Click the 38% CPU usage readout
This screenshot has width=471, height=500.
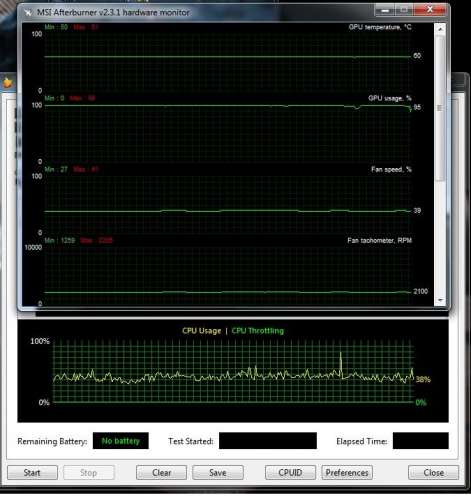pyautogui.click(x=423, y=379)
